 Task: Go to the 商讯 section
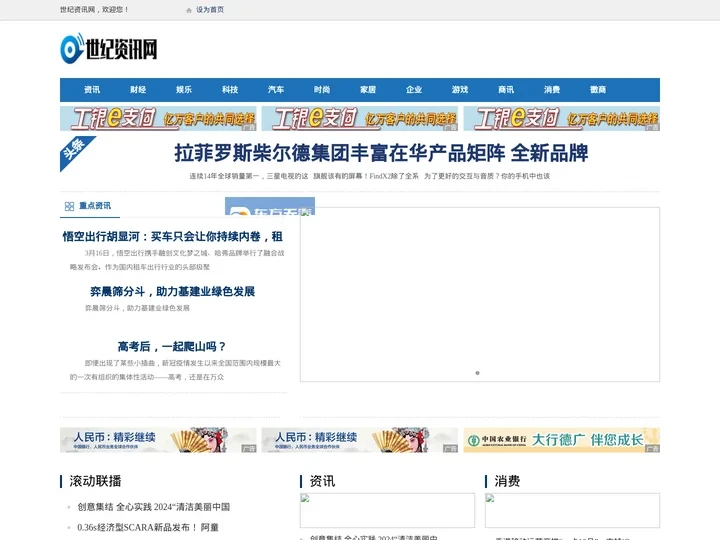(x=506, y=90)
